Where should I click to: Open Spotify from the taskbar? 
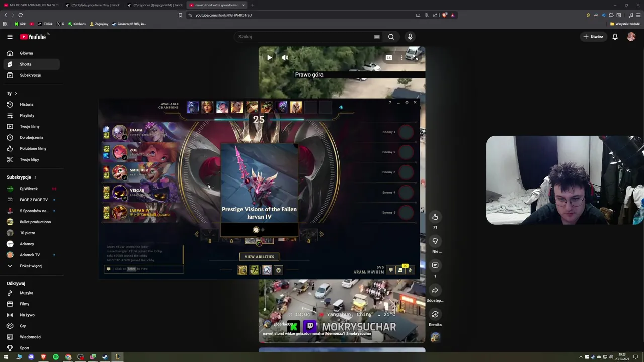[x=56, y=357]
